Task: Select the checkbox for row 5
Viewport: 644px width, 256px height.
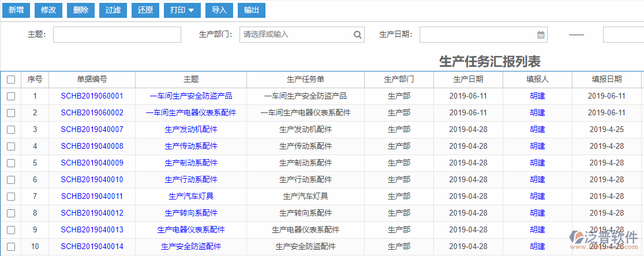Action: pos(11,163)
